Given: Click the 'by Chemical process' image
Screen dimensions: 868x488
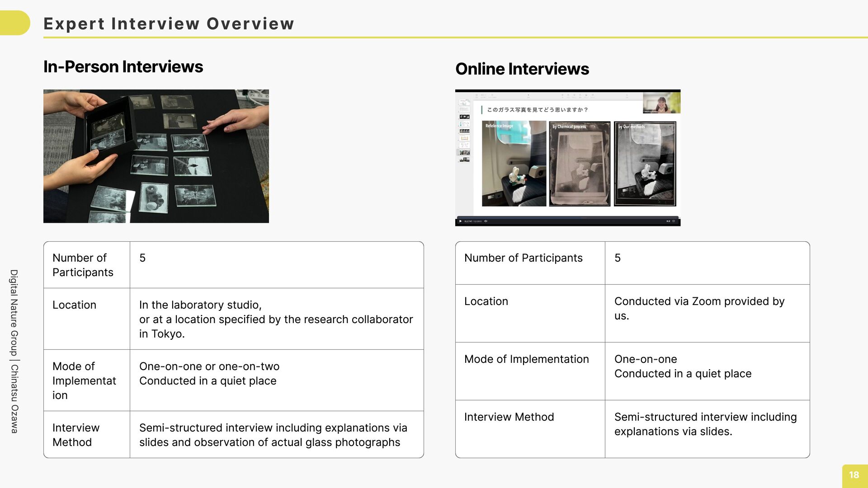Looking at the screenshot, I should [580, 164].
